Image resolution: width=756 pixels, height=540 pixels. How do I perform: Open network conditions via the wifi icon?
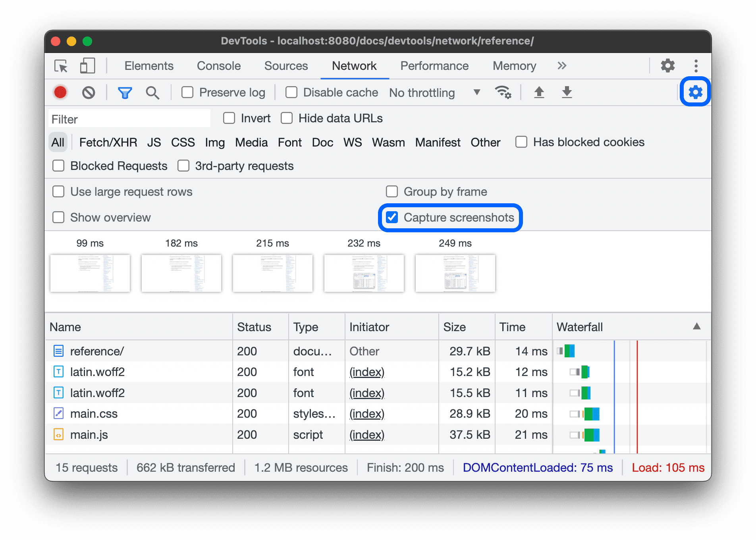(x=503, y=92)
